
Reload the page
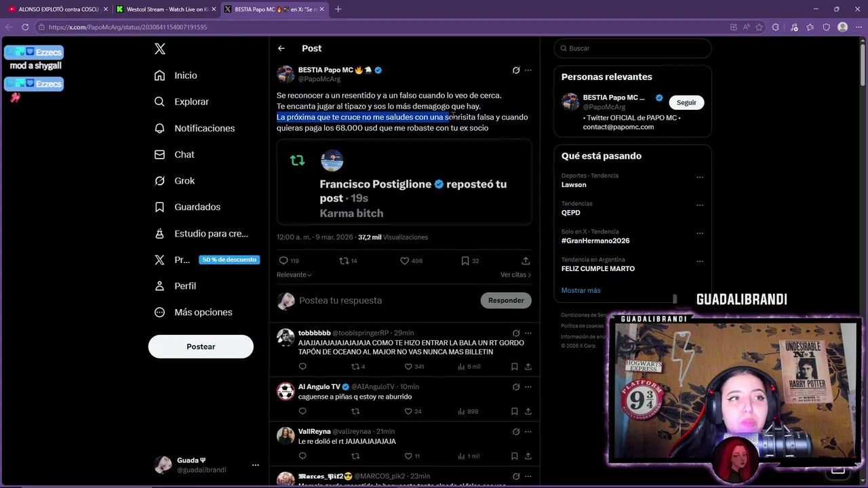coord(25,27)
